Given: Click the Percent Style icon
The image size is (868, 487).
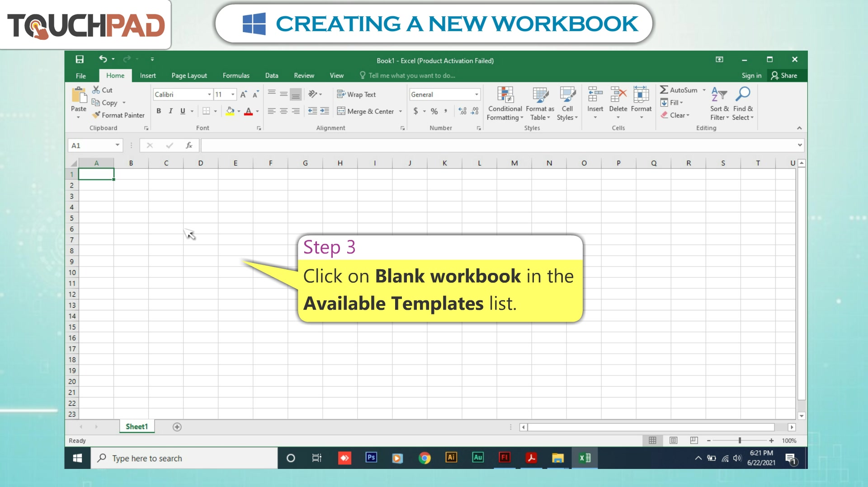Looking at the screenshot, I should (x=434, y=111).
